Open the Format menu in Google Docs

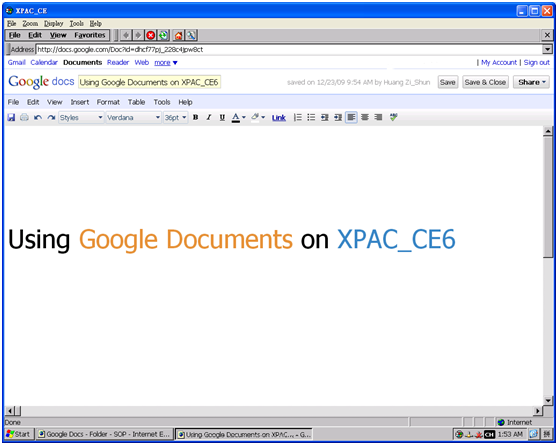click(x=108, y=102)
